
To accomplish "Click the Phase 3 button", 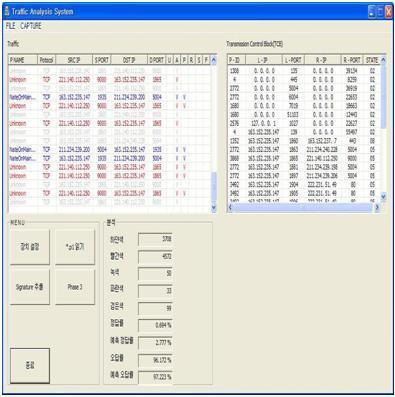I will [x=75, y=287].
